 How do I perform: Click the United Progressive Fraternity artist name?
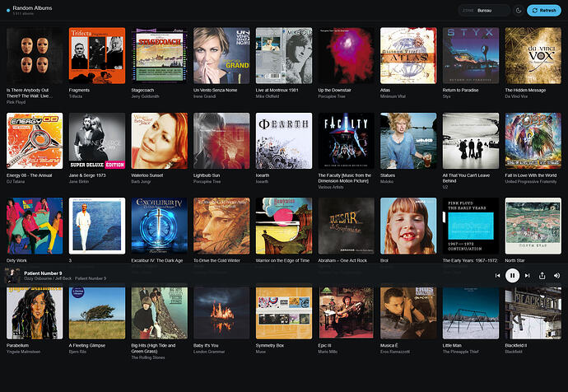(x=531, y=181)
